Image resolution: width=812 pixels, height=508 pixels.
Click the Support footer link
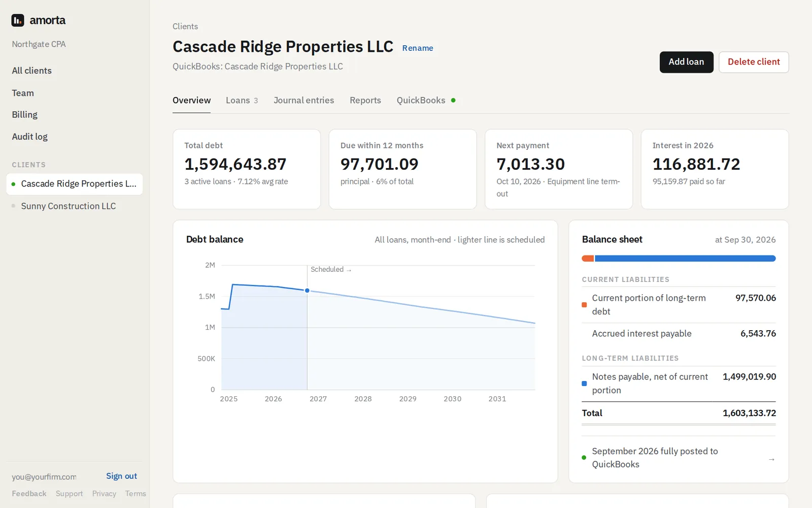[69, 494]
